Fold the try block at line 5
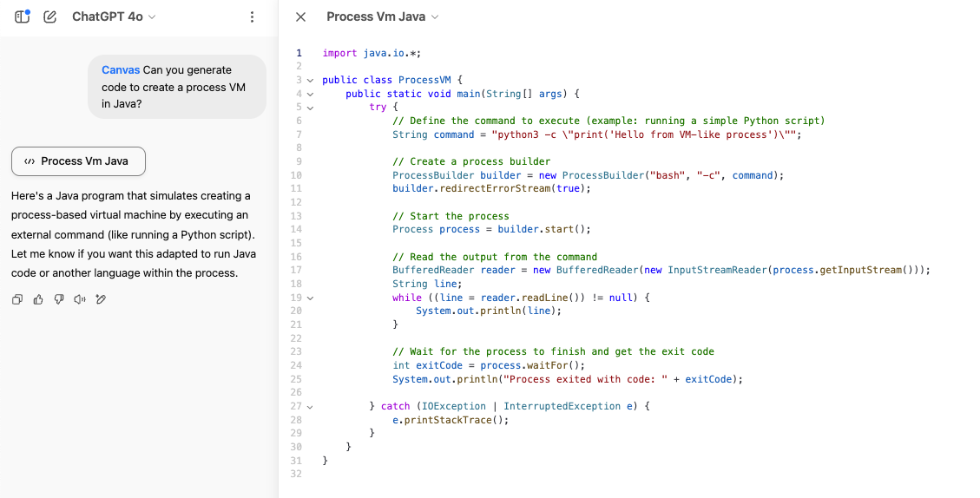The width and height of the screenshot is (980, 498). click(310, 108)
